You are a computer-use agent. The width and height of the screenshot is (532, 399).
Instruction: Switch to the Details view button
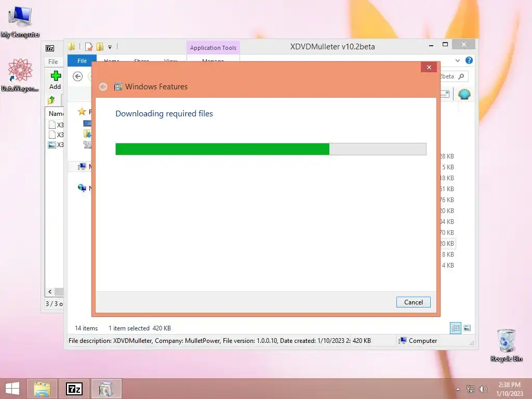tap(455, 328)
